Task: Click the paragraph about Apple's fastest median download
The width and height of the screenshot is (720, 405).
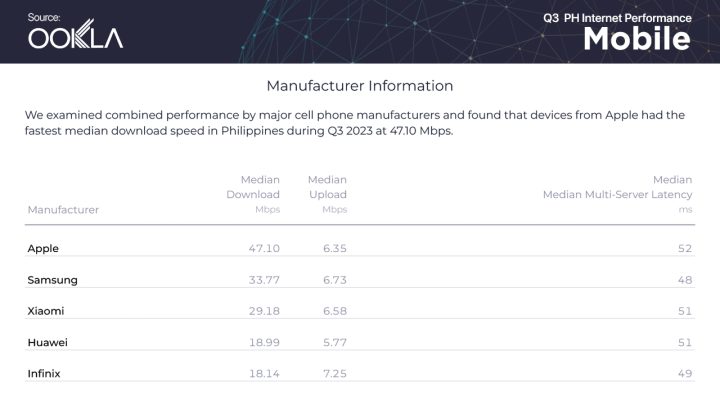Action: coord(354,123)
